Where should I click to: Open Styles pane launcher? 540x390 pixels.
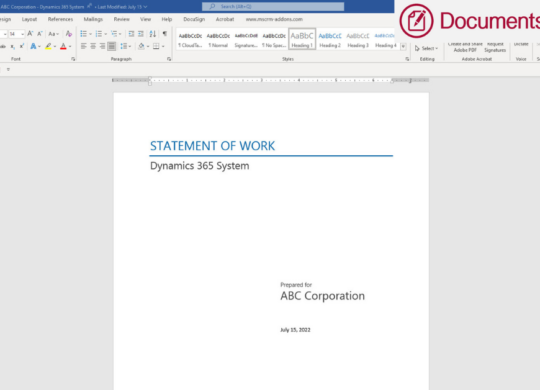(407, 59)
